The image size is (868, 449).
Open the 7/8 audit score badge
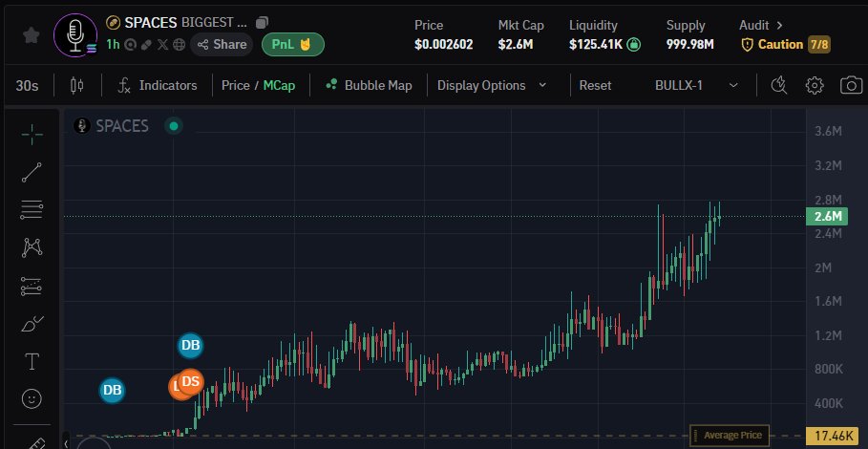coord(818,45)
